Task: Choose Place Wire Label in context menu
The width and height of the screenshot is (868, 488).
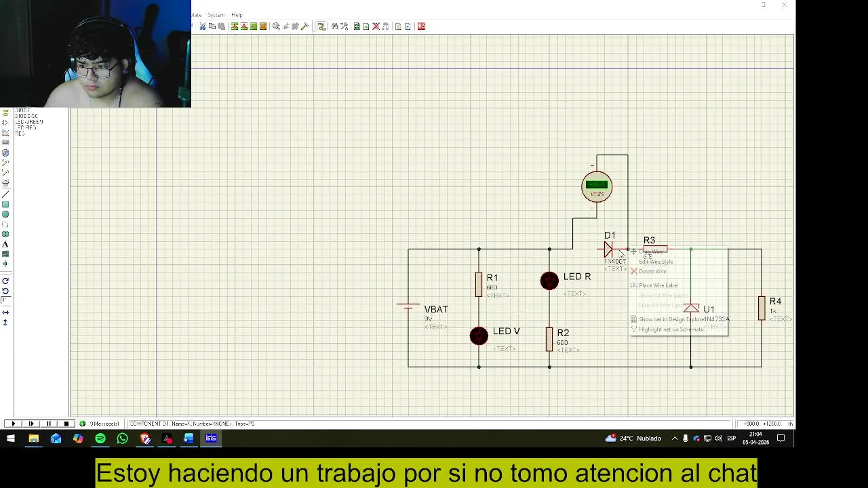Action: 658,285
